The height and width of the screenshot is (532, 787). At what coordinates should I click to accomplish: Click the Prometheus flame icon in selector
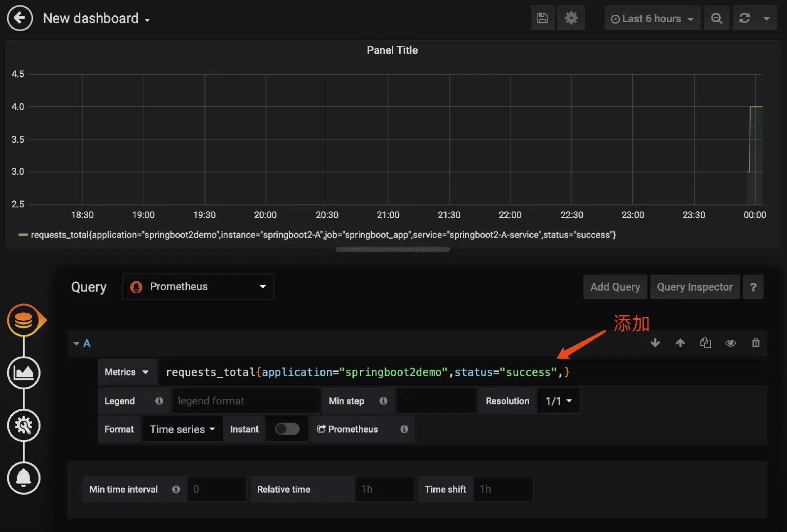tap(137, 287)
